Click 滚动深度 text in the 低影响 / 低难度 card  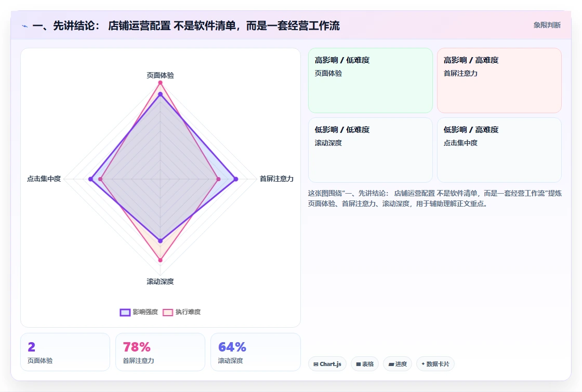[328, 143]
